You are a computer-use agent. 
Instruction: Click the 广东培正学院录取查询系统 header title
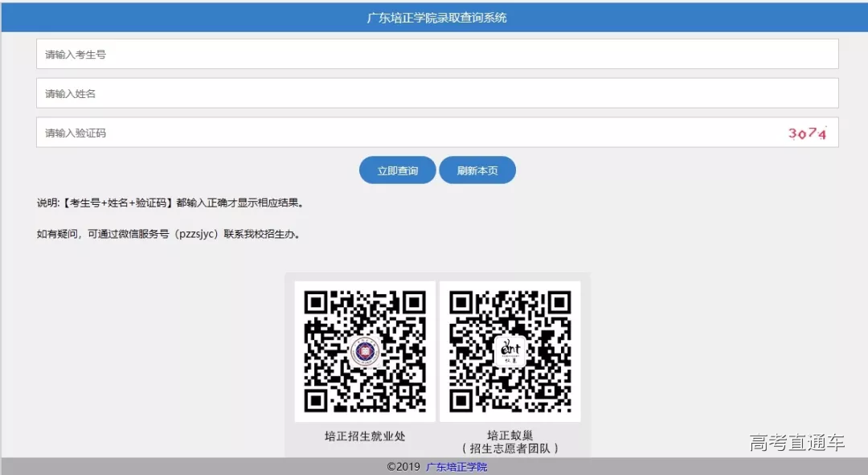[436, 17]
